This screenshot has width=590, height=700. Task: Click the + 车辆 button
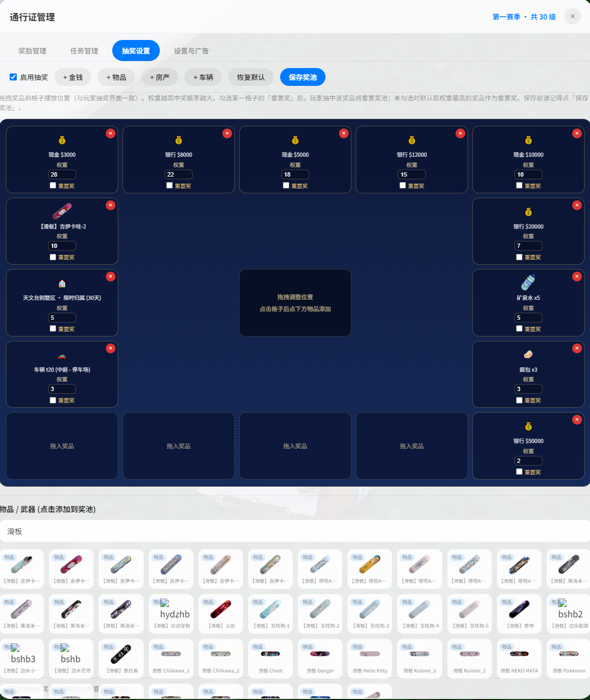203,77
